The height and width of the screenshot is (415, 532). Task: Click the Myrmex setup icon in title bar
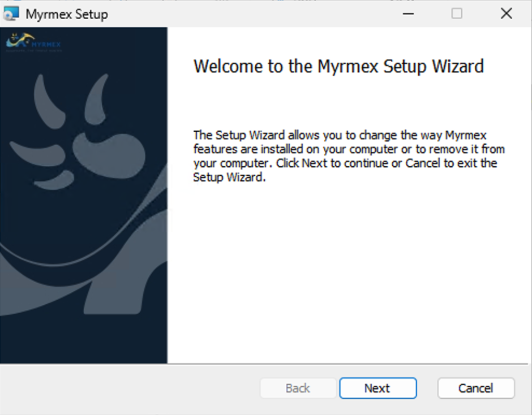coord(11,13)
